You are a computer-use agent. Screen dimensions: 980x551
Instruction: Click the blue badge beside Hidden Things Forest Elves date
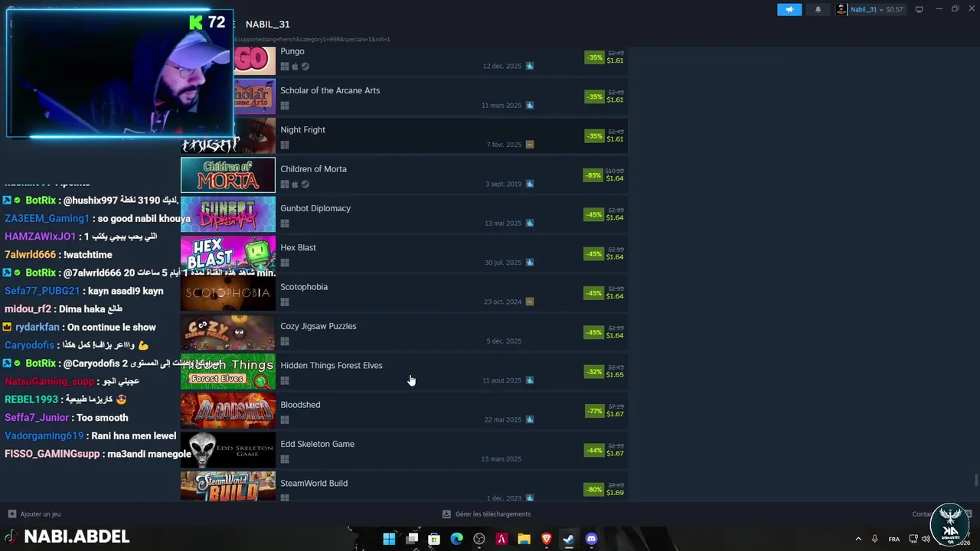click(529, 380)
